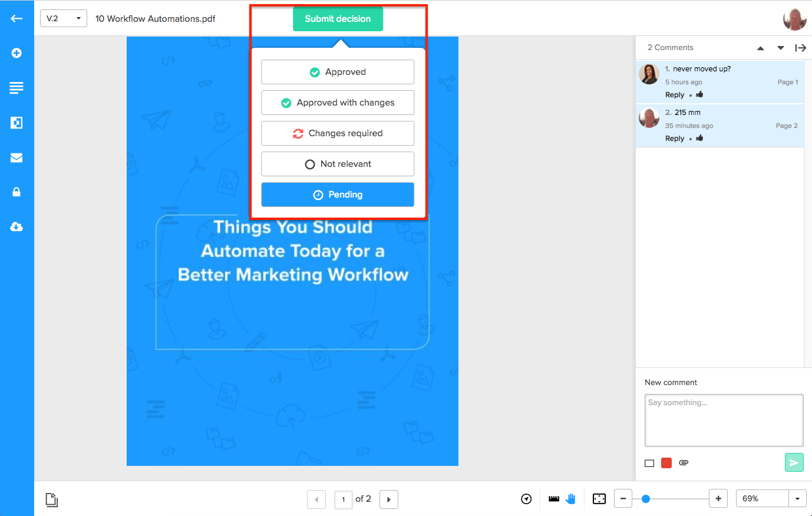Click the back arrow in sidebar

(x=16, y=18)
